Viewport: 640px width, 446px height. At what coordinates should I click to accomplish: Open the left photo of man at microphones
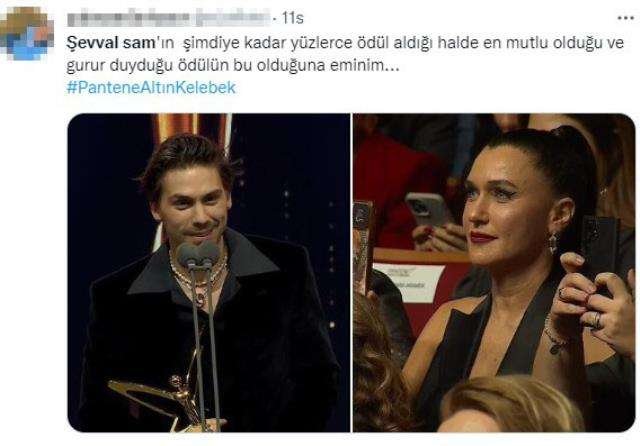[x=209, y=273]
